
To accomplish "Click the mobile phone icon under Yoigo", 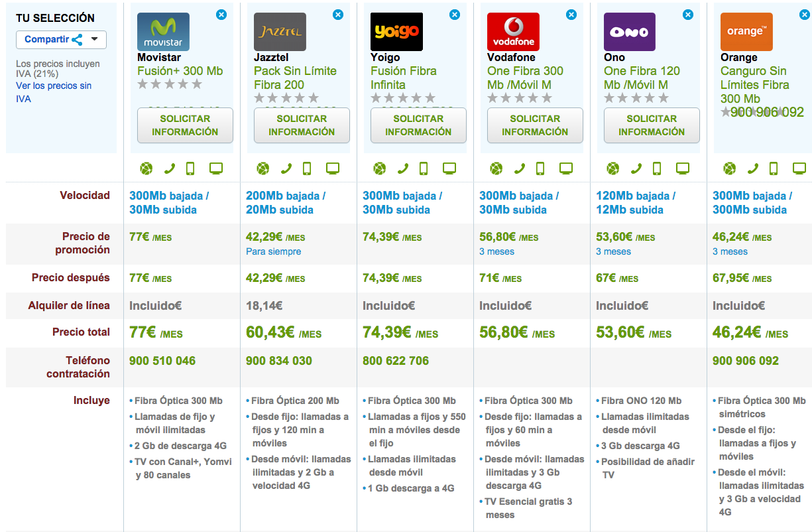I will click(424, 168).
